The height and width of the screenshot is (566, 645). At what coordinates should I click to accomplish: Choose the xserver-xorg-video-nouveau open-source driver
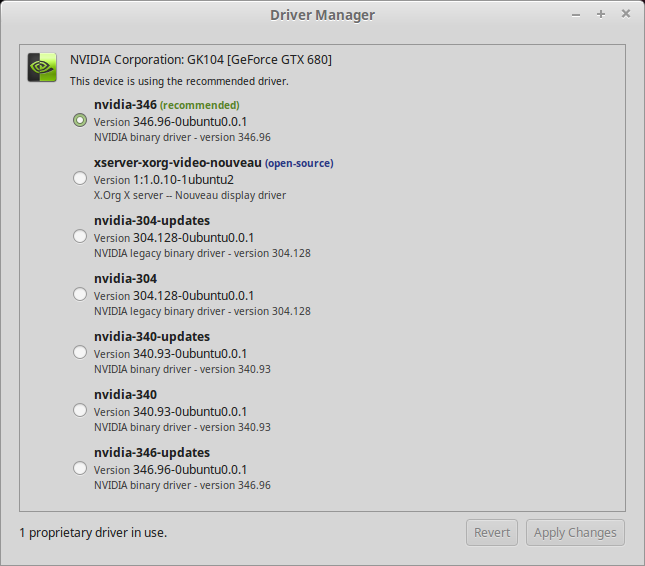coord(80,178)
